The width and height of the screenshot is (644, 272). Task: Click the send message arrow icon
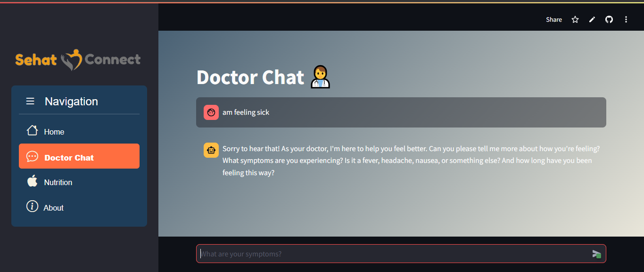(x=596, y=254)
